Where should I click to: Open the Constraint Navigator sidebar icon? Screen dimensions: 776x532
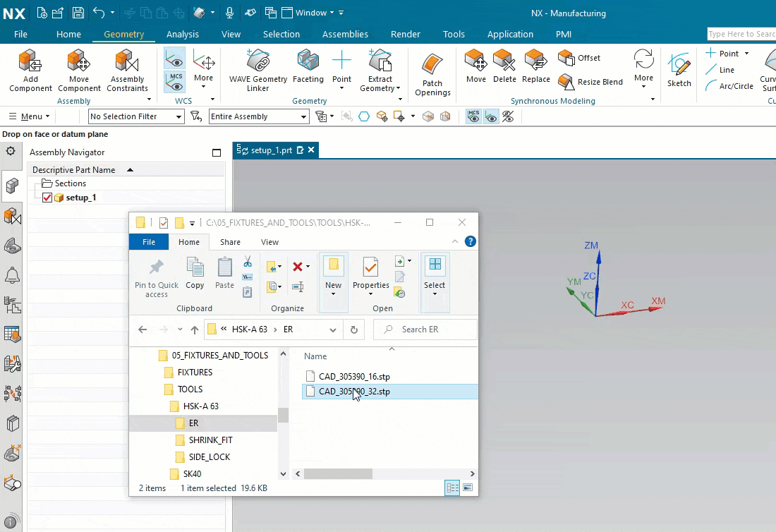(12, 216)
